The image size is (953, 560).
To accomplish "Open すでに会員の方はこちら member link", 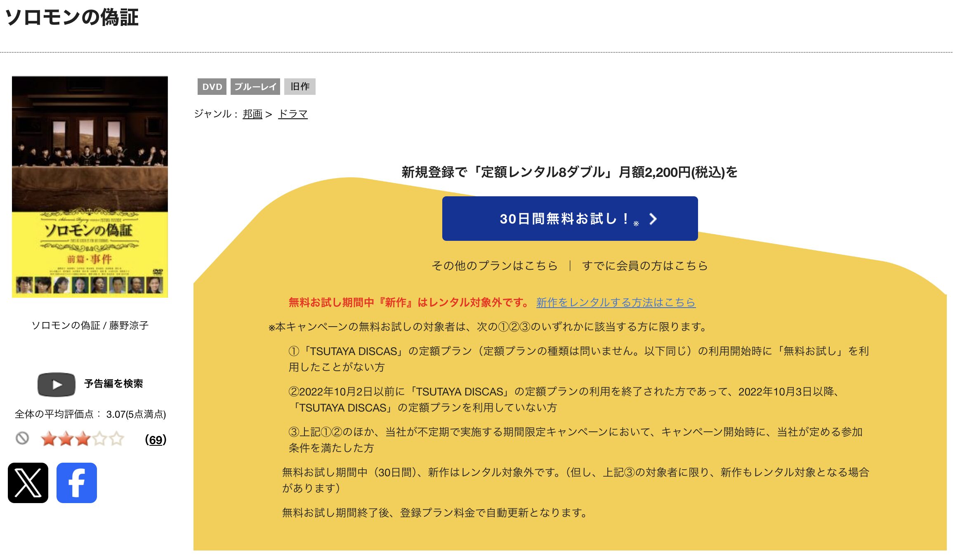I will click(x=645, y=266).
